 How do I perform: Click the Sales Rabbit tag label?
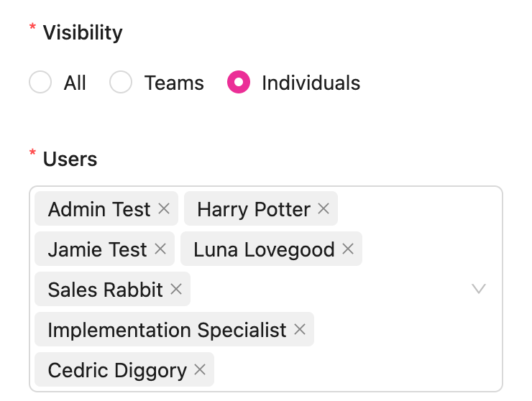click(x=105, y=290)
